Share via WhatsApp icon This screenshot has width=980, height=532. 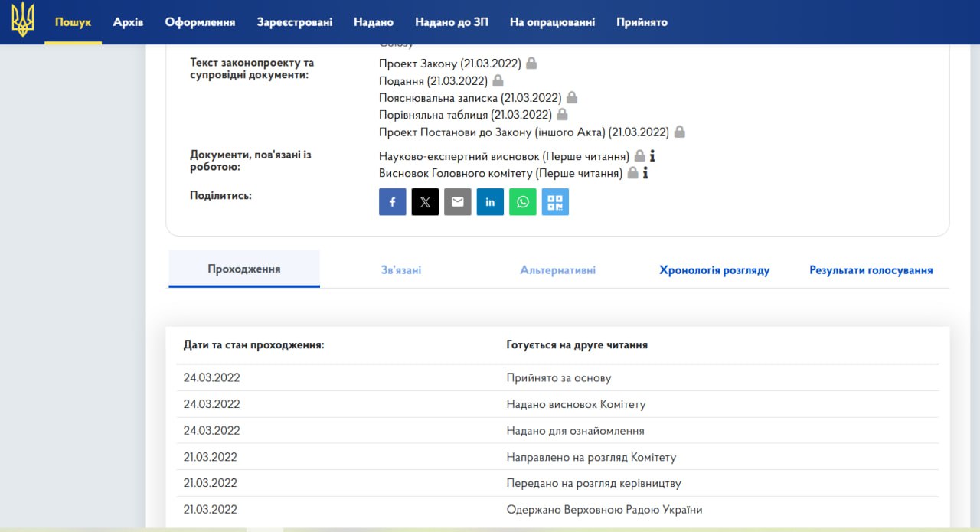pos(523,202)
